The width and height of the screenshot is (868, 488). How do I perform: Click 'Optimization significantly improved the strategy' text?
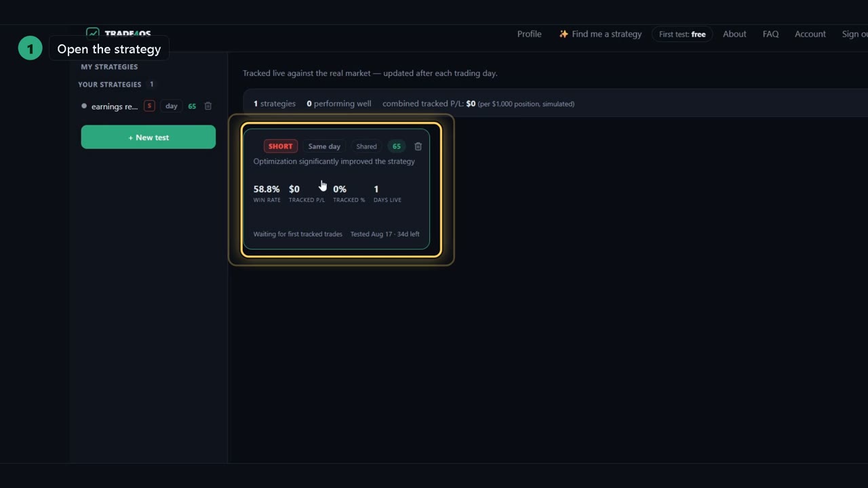click(x=334, y=161)
